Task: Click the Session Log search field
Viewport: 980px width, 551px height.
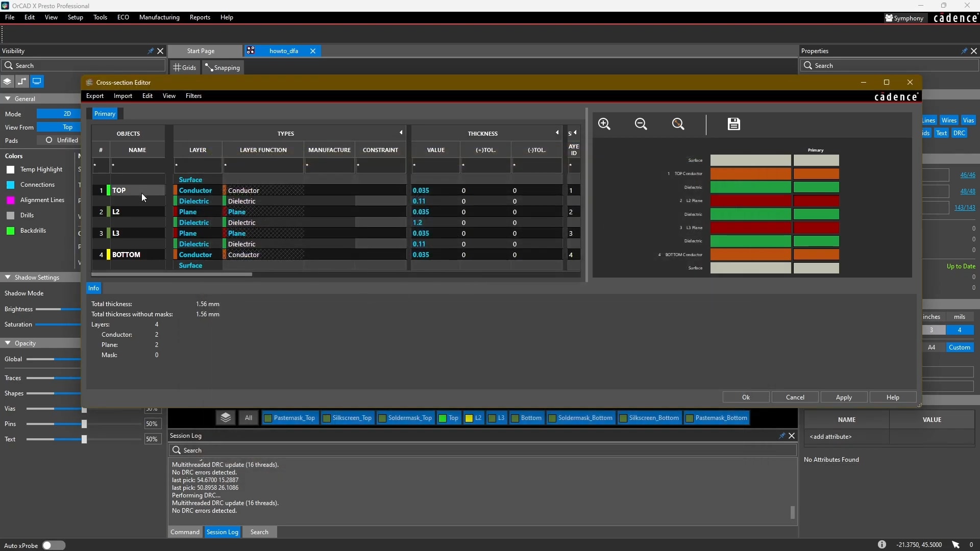Action: [483, 450]
